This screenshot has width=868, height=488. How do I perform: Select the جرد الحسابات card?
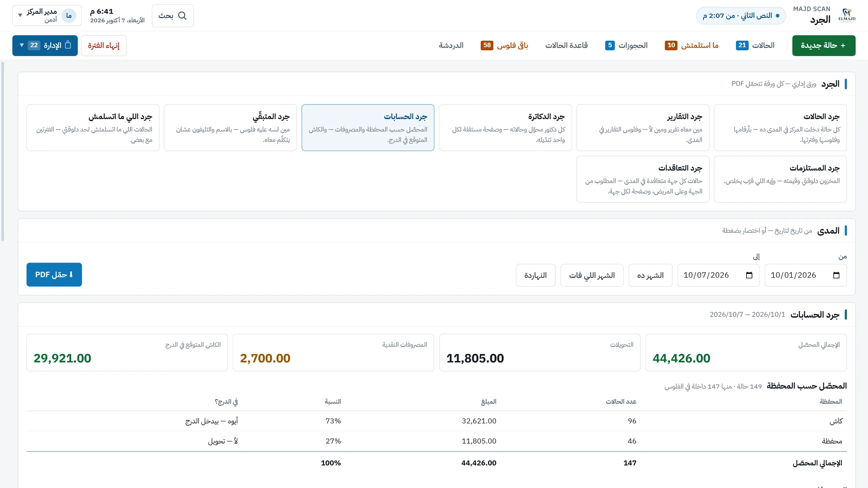point(368,127)
